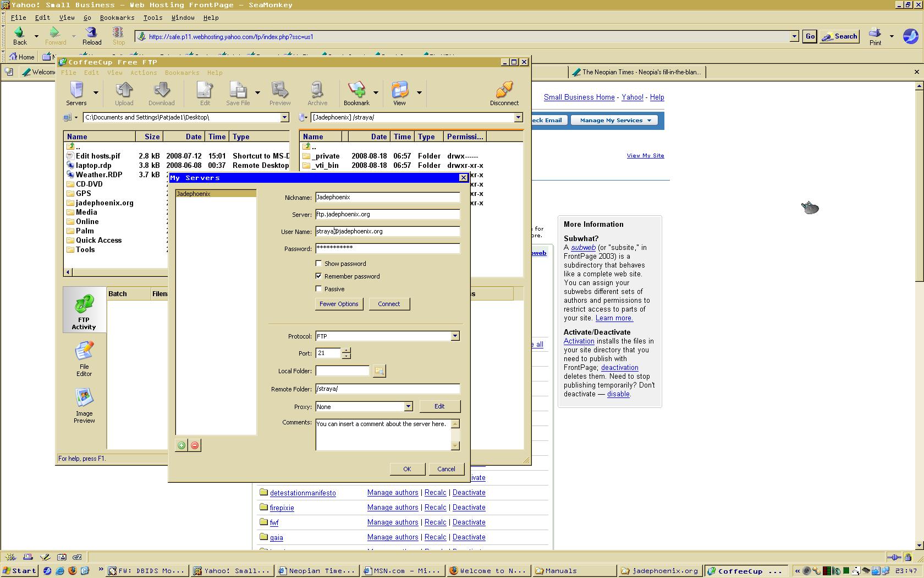Remove the server with the red minus icon
924x578 pixels.
(195, 445)
